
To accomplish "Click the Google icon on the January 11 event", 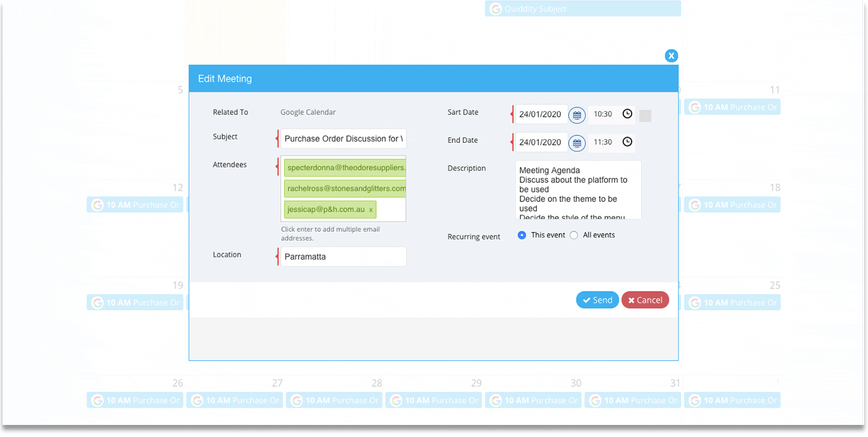I will point(694,107).
